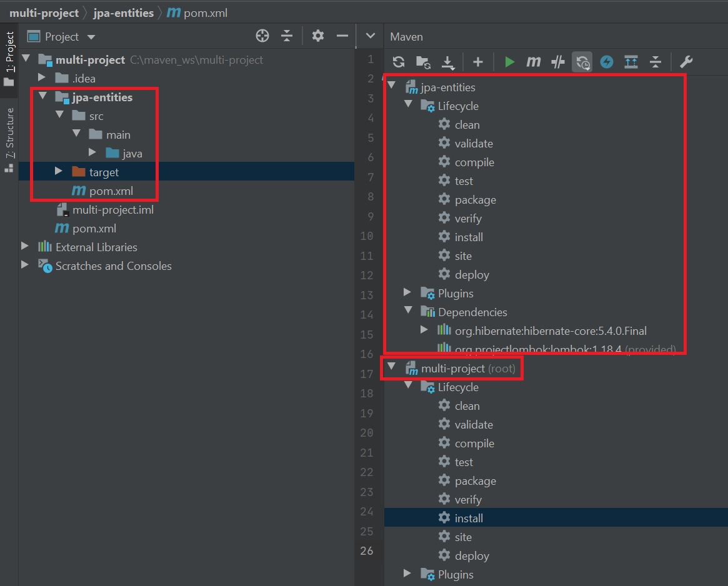Click jpa-entities in the breadcrumb bar
This screenshot has width=728, height=586.
click(123, 12)
